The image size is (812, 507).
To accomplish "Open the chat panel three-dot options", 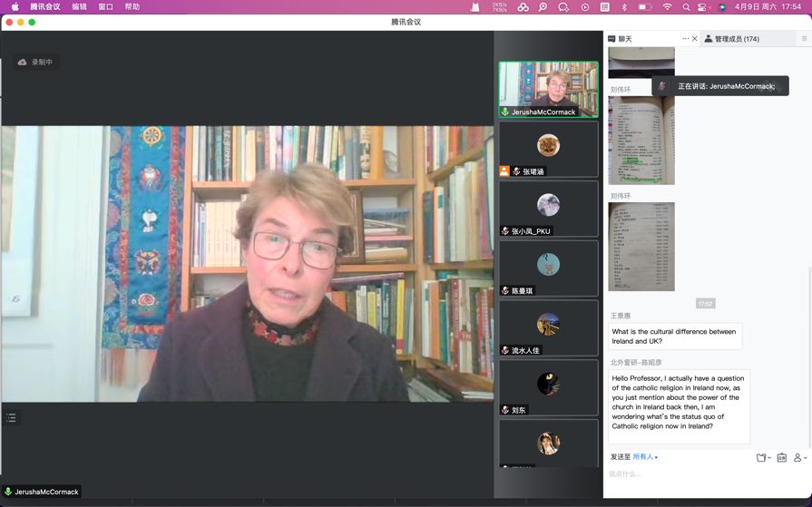I will (x=685, y=39).
